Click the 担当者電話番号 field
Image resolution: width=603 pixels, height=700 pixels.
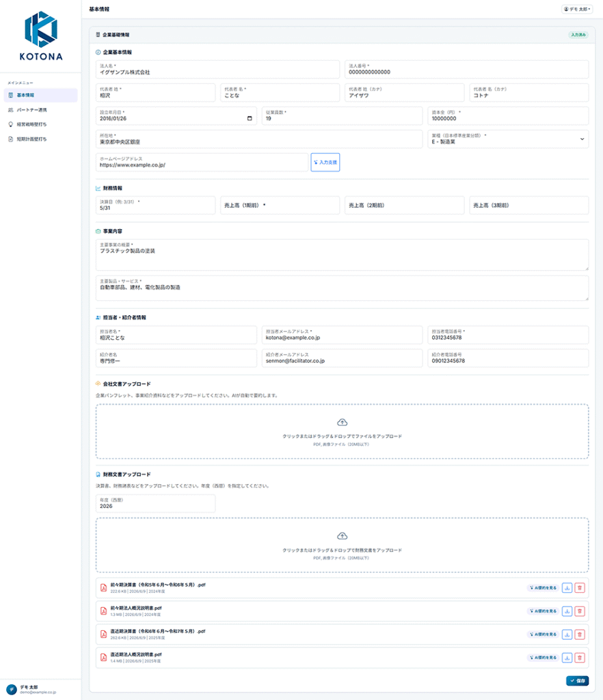(x=508, y=335)
